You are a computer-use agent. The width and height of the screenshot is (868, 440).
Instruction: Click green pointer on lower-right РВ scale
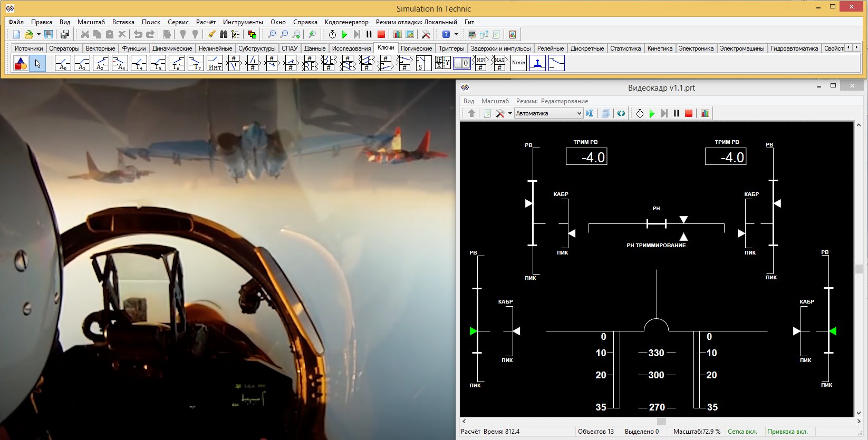coord(833,331)
